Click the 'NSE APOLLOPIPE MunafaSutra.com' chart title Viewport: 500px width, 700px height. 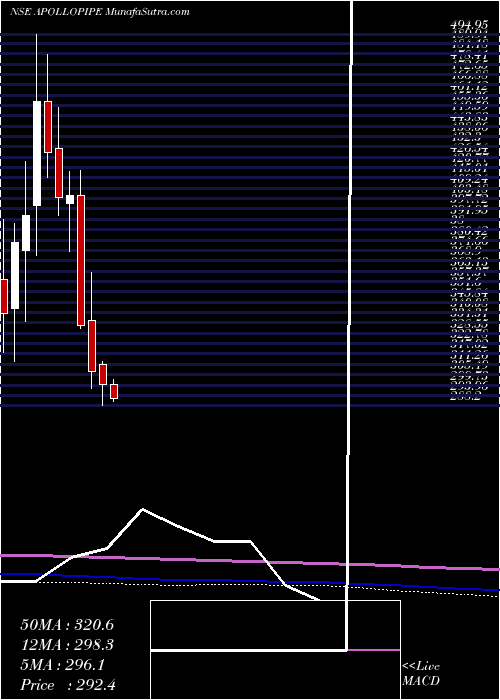tap(100, 12)
